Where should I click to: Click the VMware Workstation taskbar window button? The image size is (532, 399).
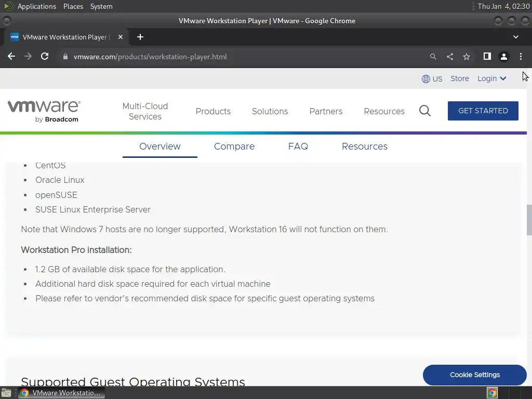[x=61, y=393]
